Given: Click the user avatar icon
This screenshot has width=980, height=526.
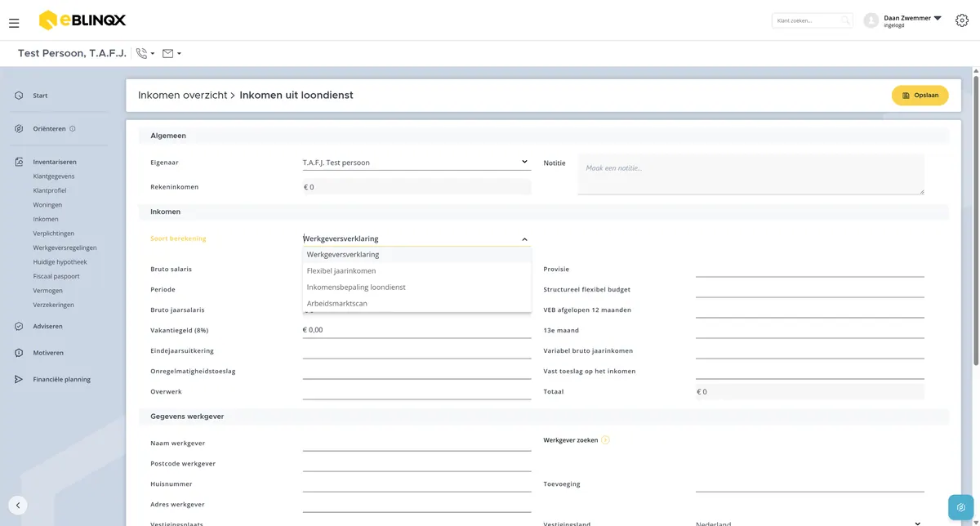Looking at the screenshot, I should (871, 20).
